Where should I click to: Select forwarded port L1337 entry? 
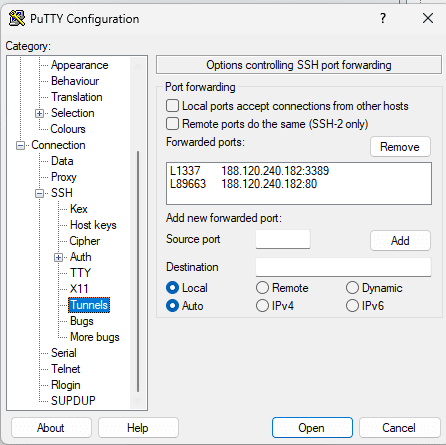coord(299,171)
